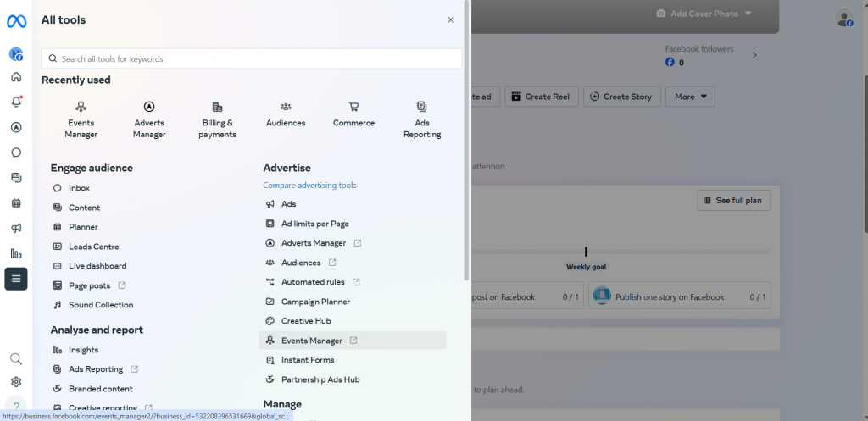Open Ads megaphone icon in sidebar
Image resolution: width=868 pixels, height=421 pixels.
pos(16,228)
